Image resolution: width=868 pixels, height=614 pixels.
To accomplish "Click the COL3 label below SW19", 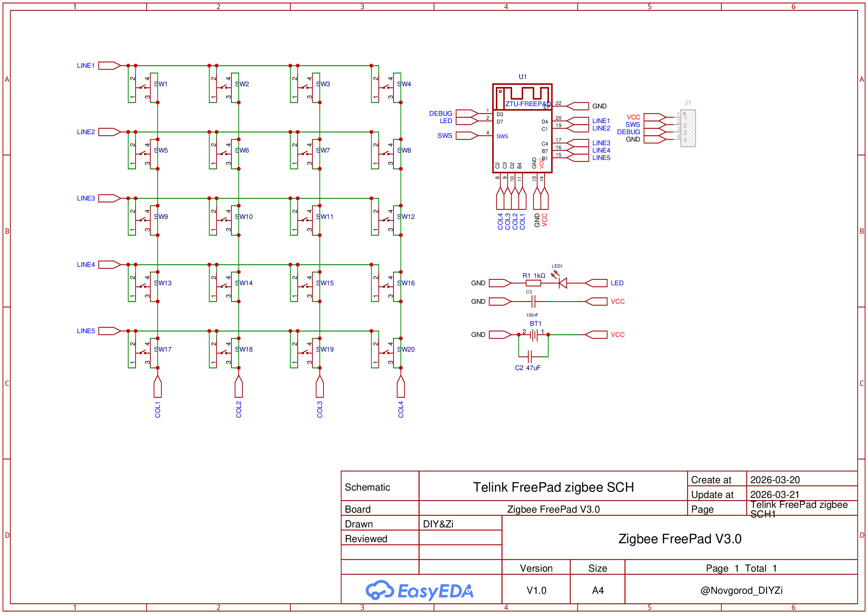I will click(x=320, y=410).
